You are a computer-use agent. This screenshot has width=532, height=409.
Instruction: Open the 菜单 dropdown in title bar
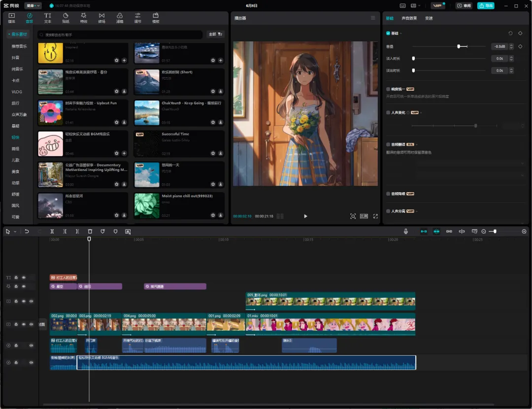coord(33,6)
